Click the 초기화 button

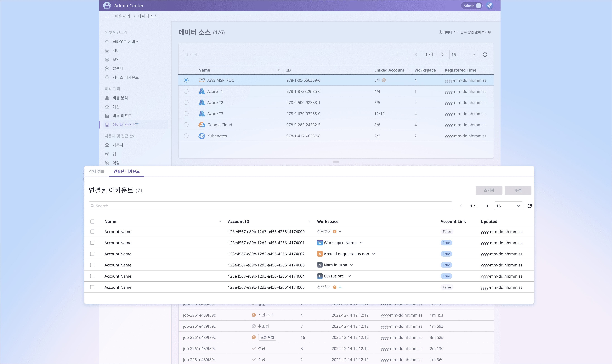tap(489, 190)
